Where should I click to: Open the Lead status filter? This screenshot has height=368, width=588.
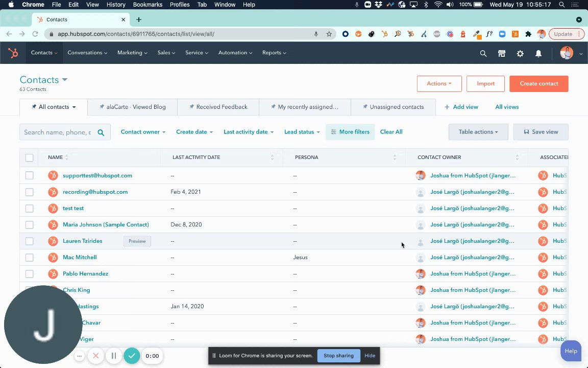(302, 132)
